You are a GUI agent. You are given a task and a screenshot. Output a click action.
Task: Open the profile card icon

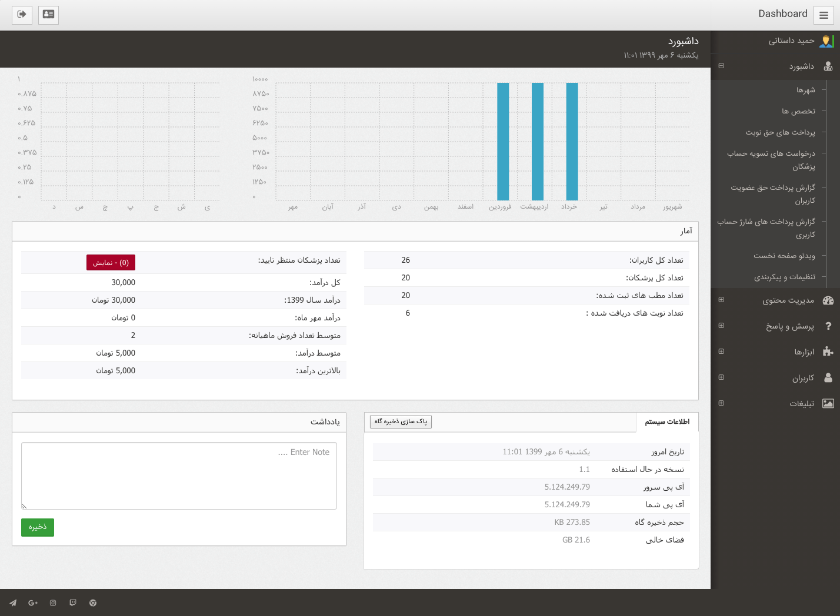click(x=48, y=14)
